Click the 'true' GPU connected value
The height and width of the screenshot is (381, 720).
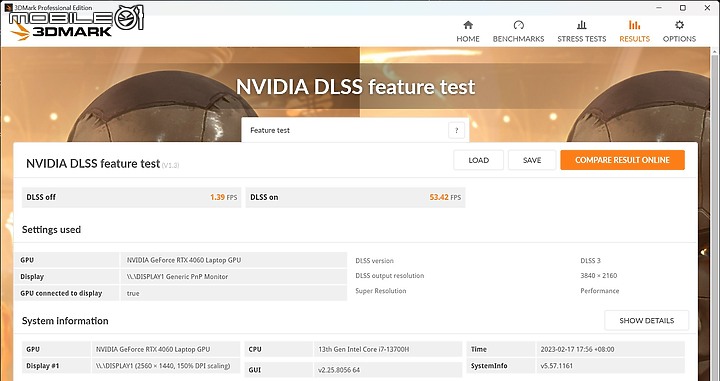click(x=133, y=293)
